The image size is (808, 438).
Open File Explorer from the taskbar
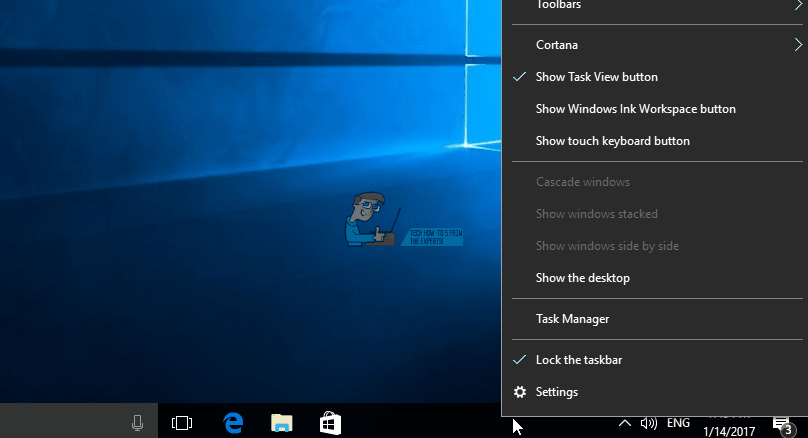(x=282, y=423)
